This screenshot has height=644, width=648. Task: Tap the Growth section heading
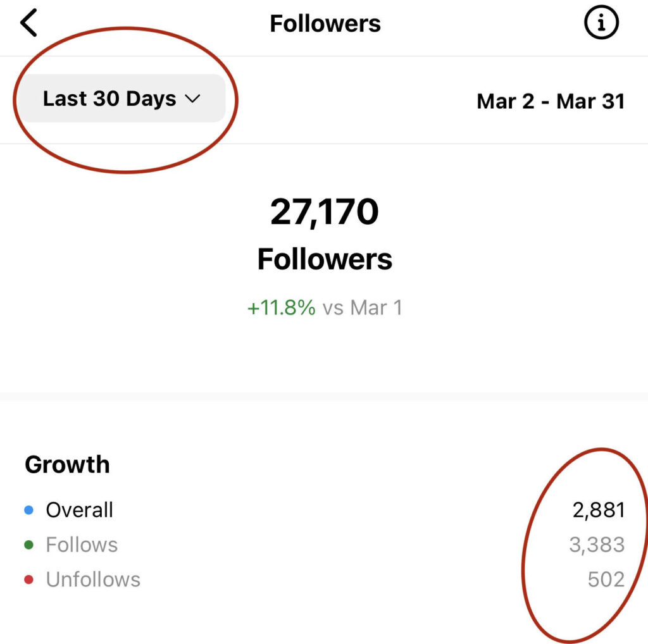67,465
